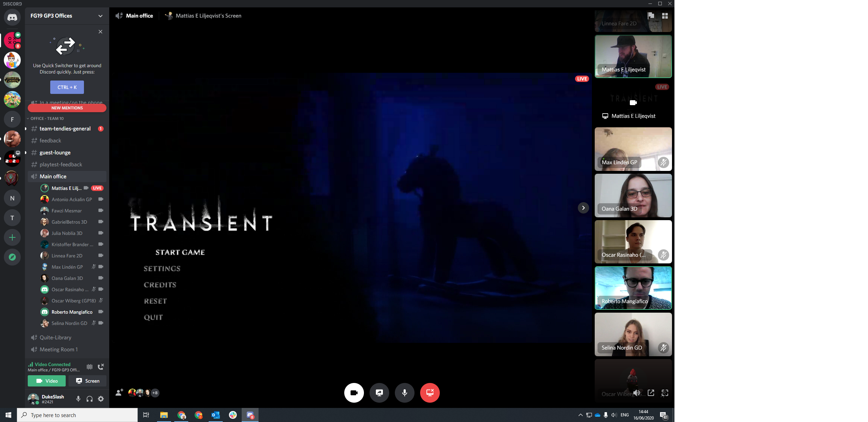Pop out the stream window
Image resolution: width=868 pixels, height=422 pixels.
tap(651, 393)
